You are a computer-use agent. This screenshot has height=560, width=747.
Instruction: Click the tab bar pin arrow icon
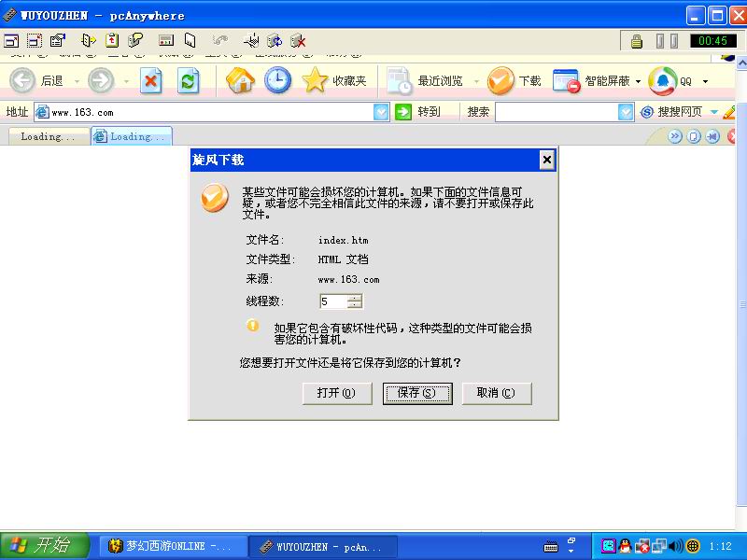(x=712, y=136)
